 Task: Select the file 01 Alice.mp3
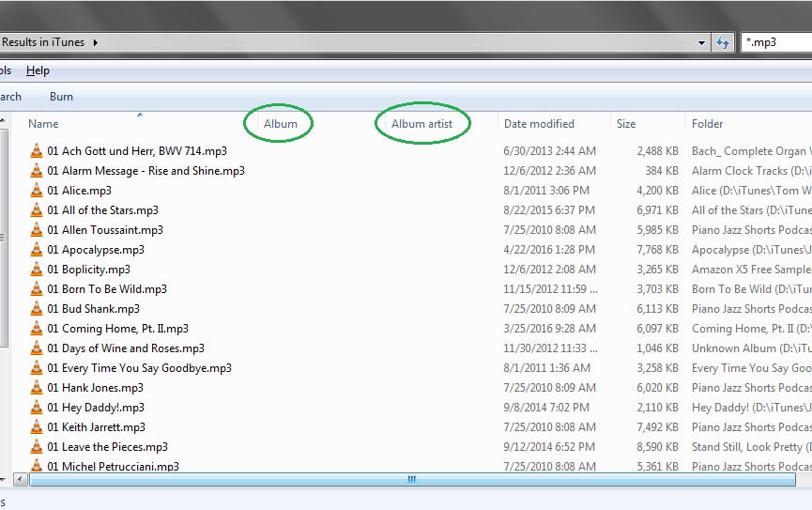tap(79, 191)
